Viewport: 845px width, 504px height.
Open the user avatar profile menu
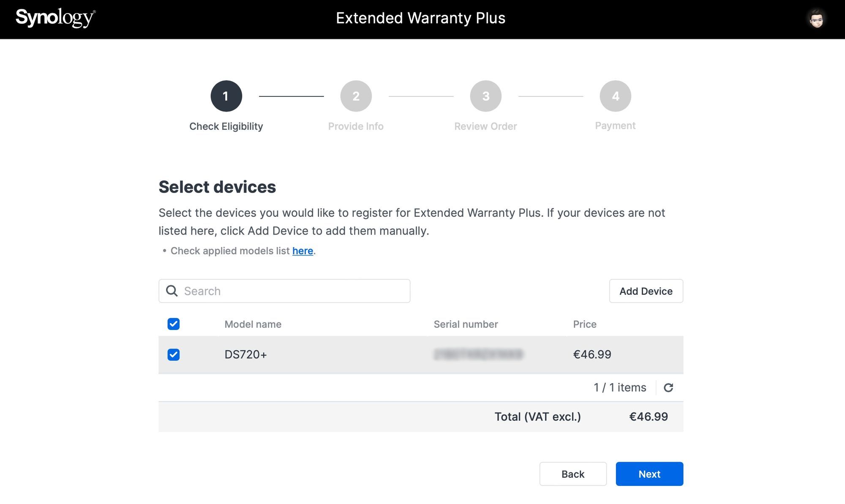tap(816, 19)
